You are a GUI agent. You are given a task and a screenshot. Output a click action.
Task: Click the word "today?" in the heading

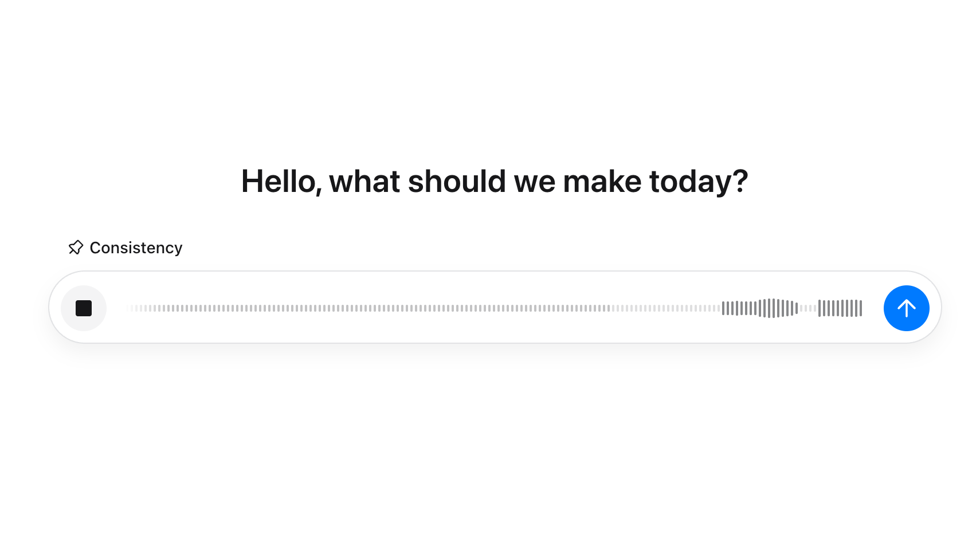pyautogui.click(x=698, y=181)
